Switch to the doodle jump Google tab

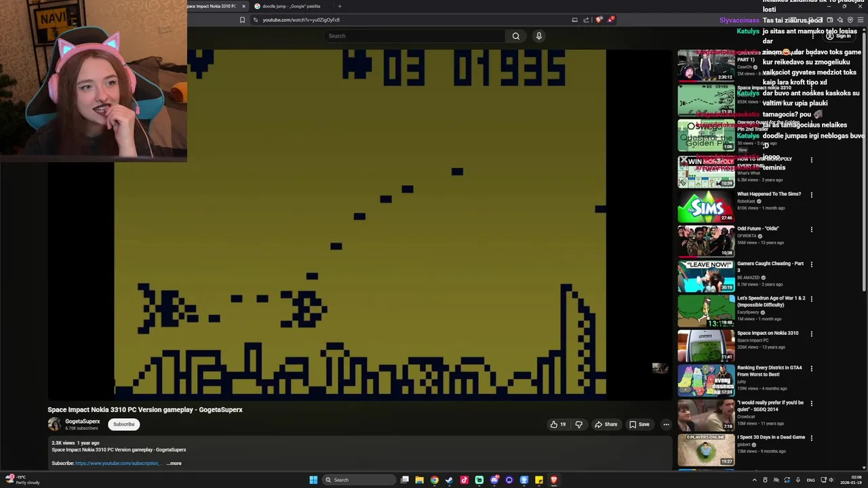click(290, 6)
